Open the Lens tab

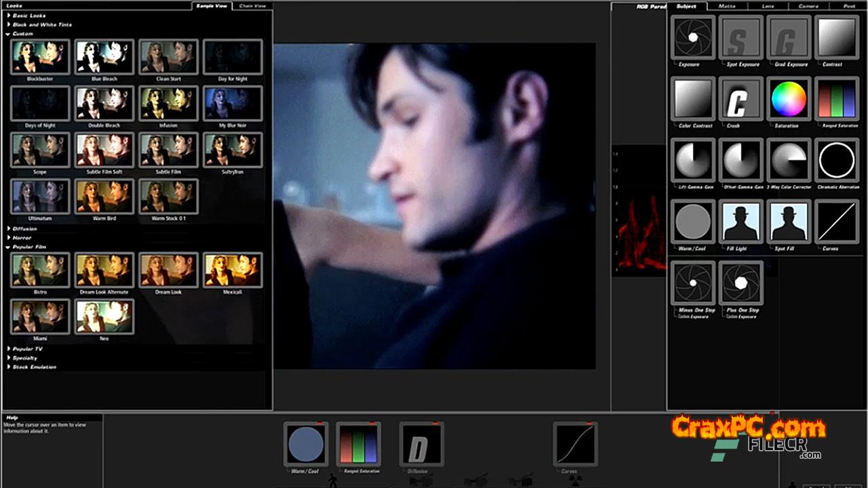[x=768, y=6]
